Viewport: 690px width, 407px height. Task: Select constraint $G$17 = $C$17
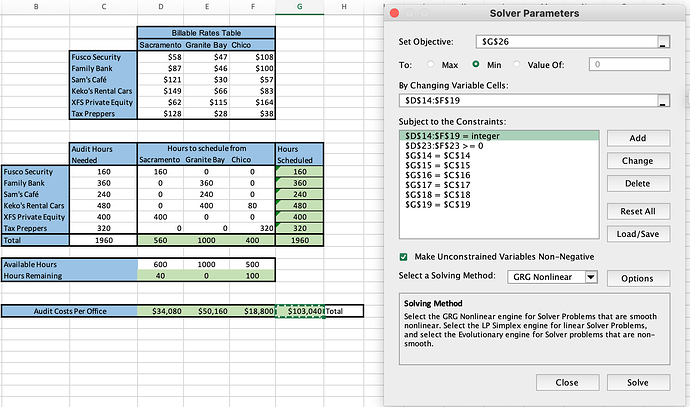pos(499,185)
